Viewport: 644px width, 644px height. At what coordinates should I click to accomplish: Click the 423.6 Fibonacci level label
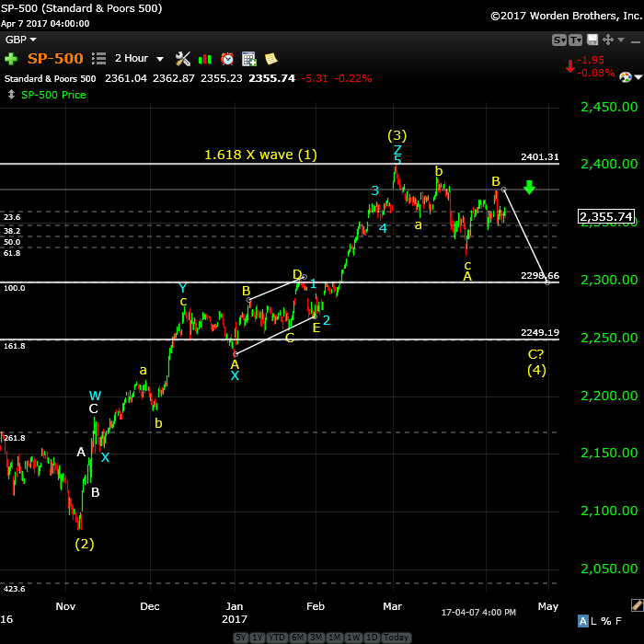pyautogui.click(x=15, y=589)
